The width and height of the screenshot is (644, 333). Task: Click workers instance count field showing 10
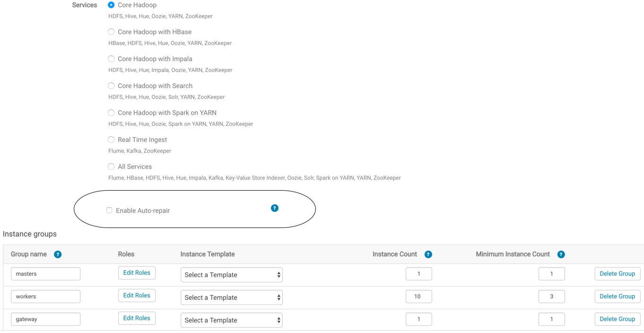point(418,297)
